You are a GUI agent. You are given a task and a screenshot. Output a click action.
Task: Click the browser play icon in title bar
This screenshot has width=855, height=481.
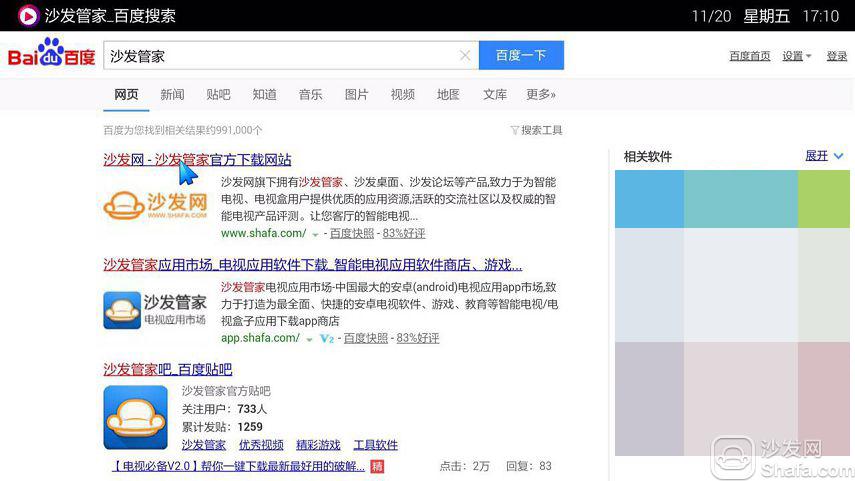point(27,15)
